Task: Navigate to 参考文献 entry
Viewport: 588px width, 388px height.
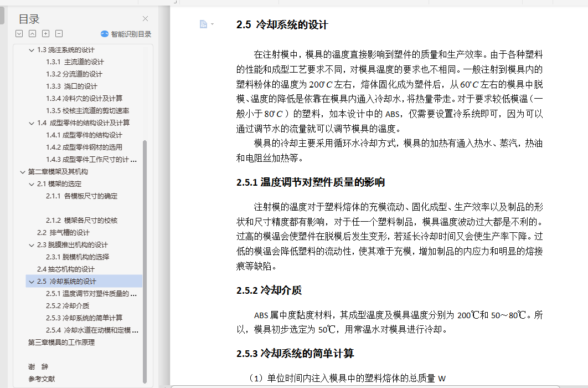Action: click(x=42, y=379)
